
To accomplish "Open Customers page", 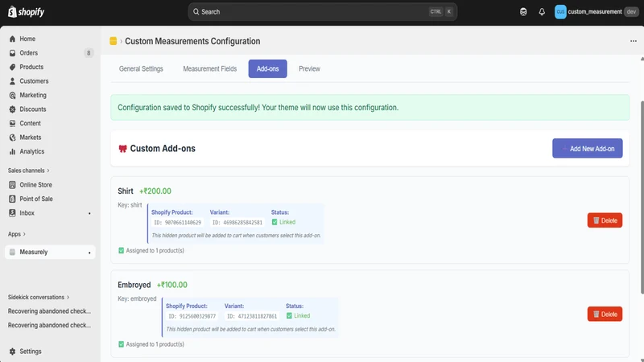I will point(34,81).
